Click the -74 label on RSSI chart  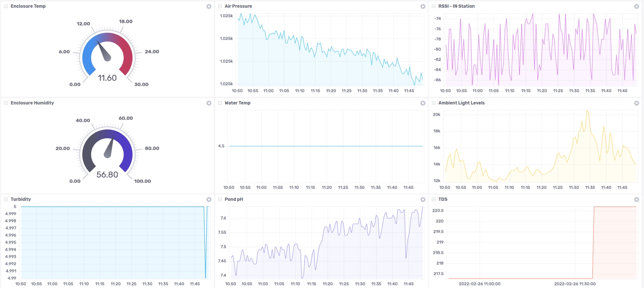(438, 18)
